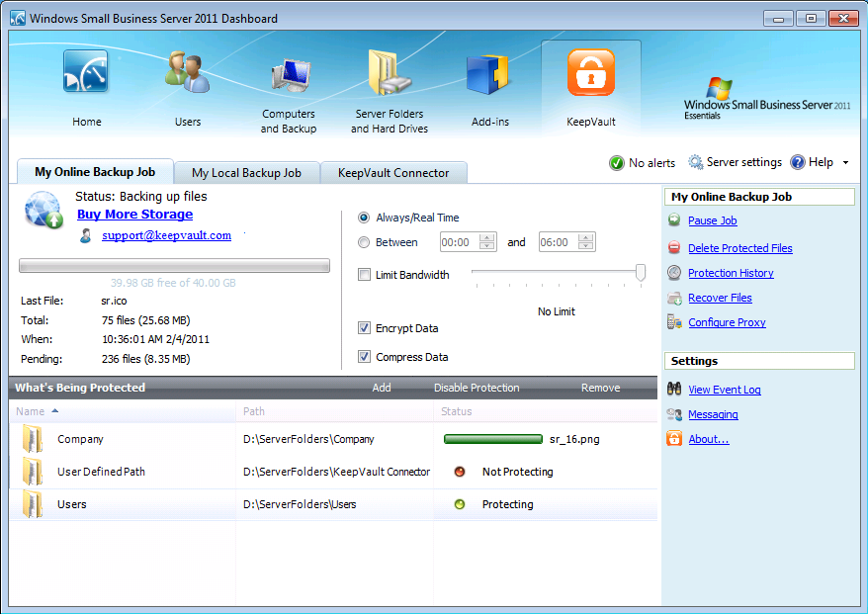Screen dimensions: 868x614
Task: Click the Messaging icon
Action: tap(674, 414)
